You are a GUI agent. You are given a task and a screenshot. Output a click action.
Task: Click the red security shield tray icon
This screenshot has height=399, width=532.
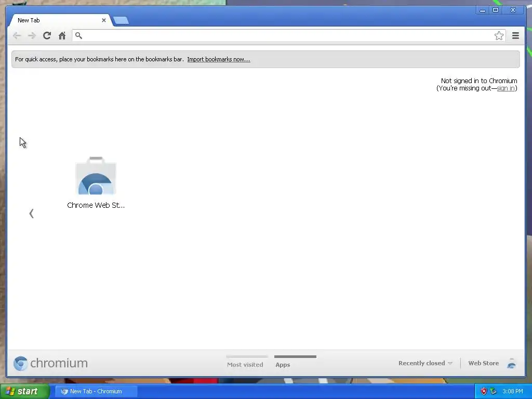tap(484, 391)
